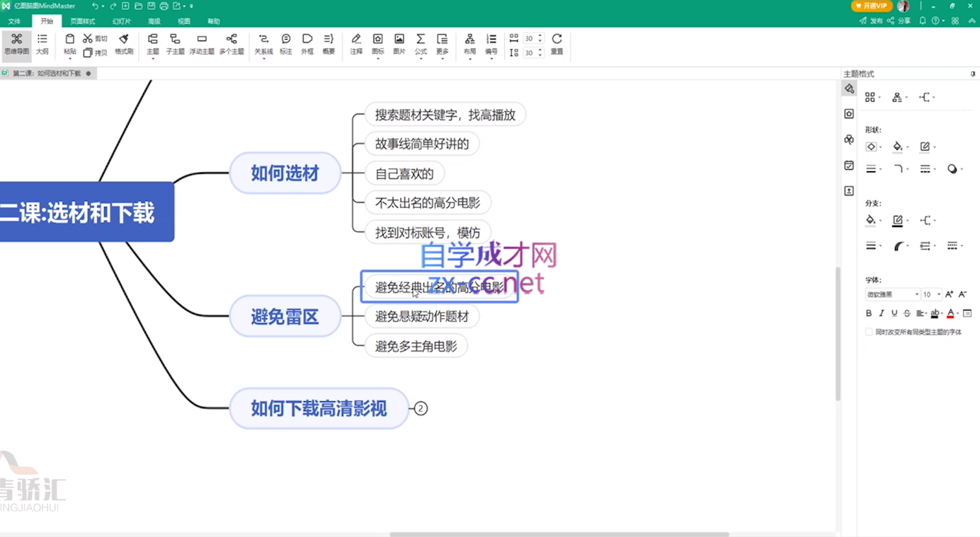This screenshot has height=537, width=980.
Task: Click the 开通VIP button
Action: [x=871, y=6]
